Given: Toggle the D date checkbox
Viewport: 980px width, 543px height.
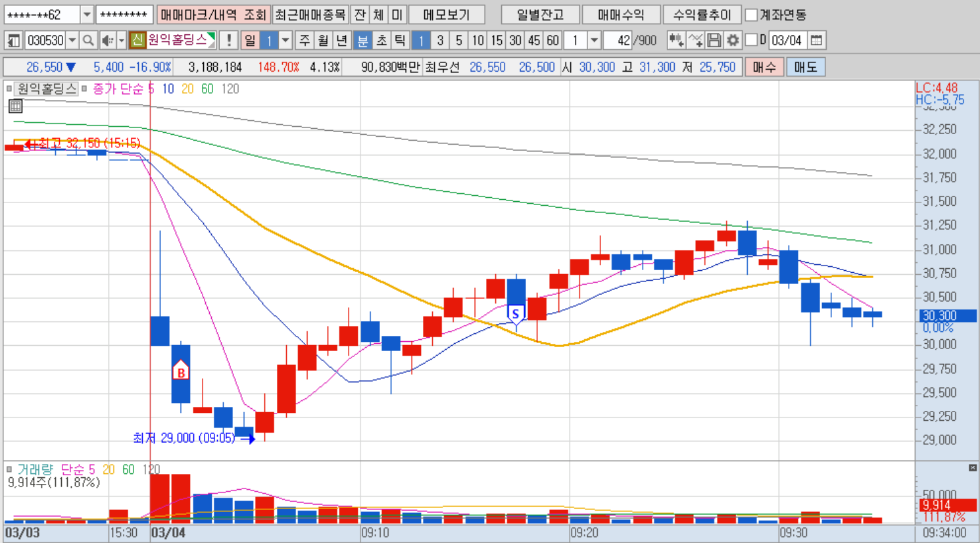Looking at the screenshot, I should click(x=751, y=40).
